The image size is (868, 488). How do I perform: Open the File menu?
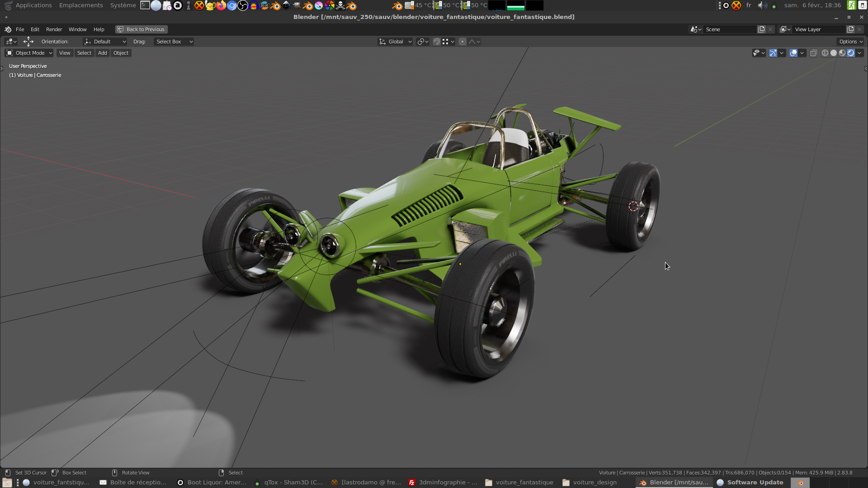point(20,29)
